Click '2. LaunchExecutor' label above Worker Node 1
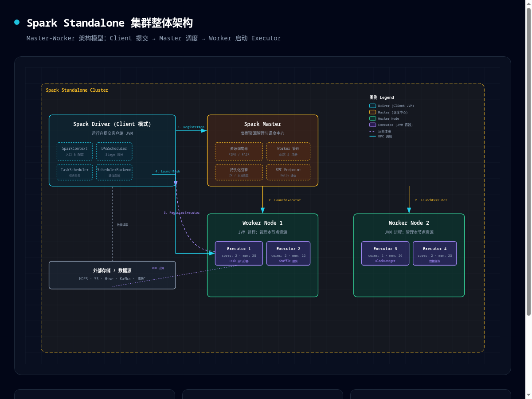 [285, 200]
